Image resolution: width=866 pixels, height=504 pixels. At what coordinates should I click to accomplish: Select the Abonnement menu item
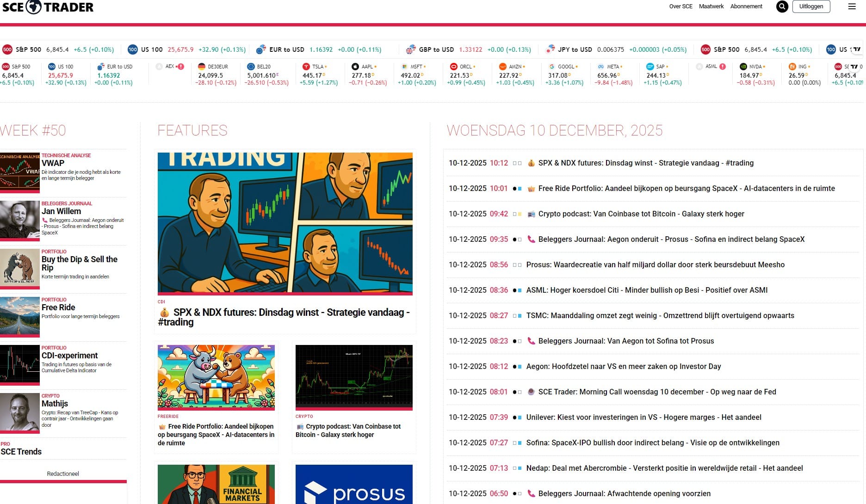coord(746,6)
